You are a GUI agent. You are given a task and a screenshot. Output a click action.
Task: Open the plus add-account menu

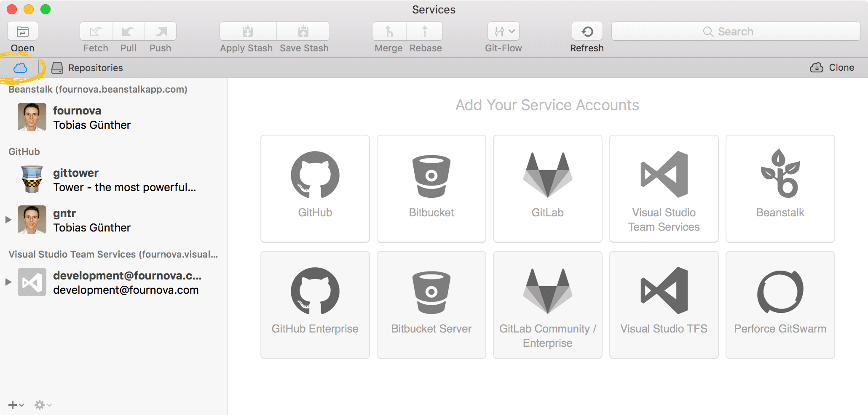[16, 405]
